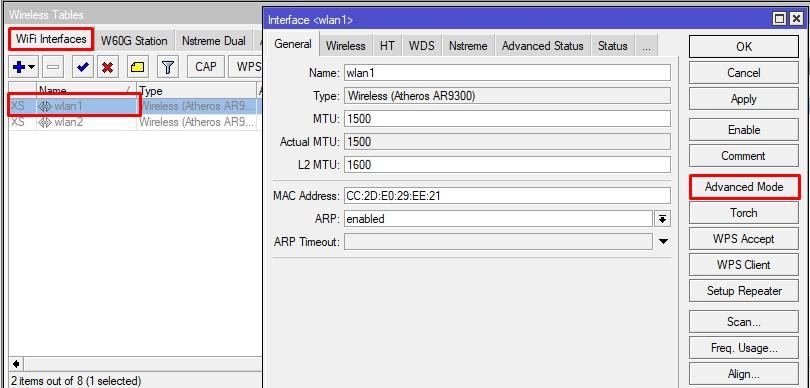
Task: Click the wlan1 row interface icon
Action: point(45,106)
